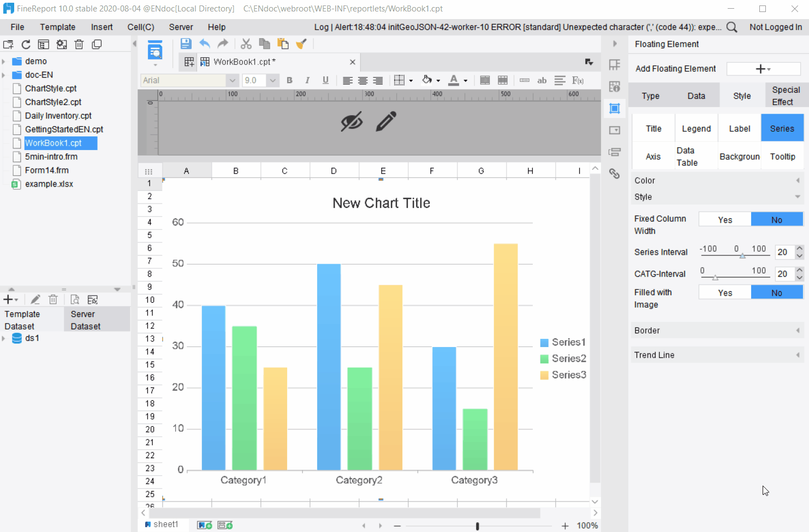Screen dimensions: 809x532
Task: Align text center
Action: [x=362, y=80]
